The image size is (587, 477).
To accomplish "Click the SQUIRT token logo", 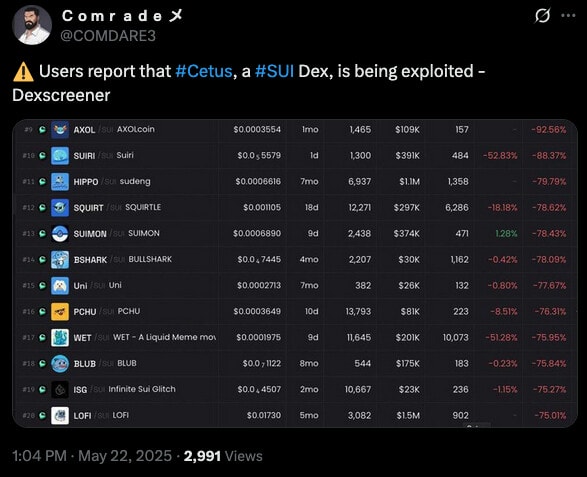I will (60, 207).
